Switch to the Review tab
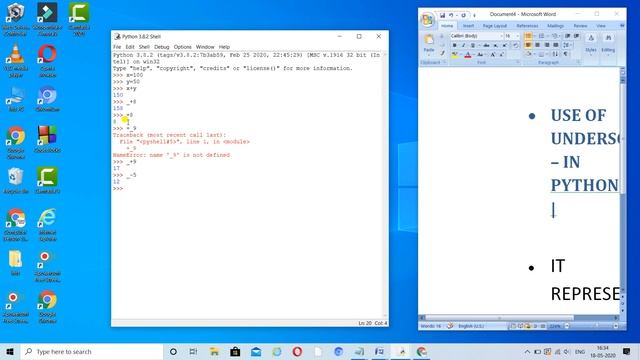This screenshot has width=640, height=360. pos(580,26)
